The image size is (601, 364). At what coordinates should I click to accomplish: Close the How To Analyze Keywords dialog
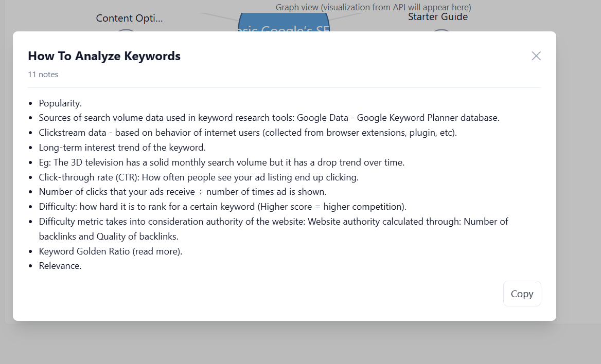coord(536,56)
